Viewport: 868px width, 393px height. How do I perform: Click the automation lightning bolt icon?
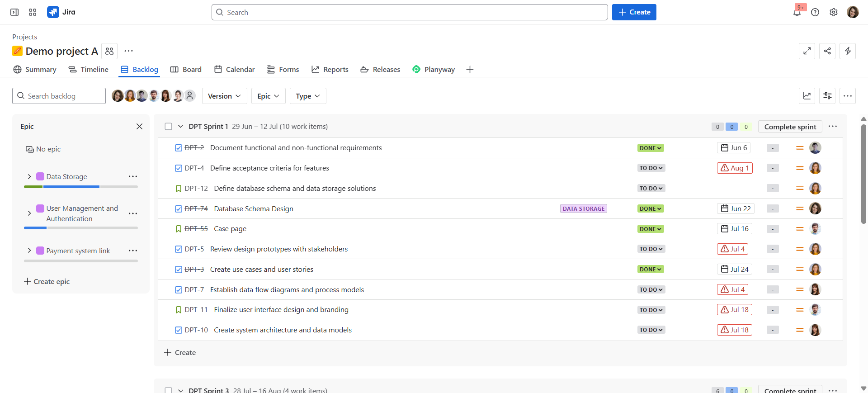pos(848,51)
